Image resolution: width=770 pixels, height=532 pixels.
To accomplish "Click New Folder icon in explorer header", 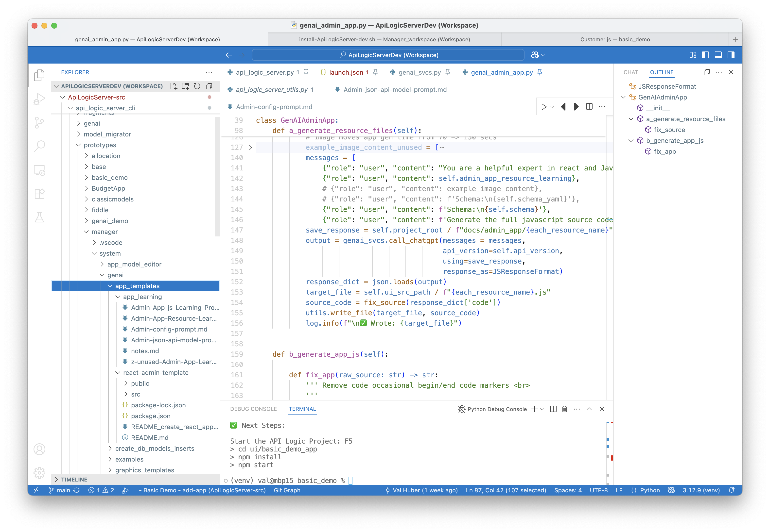I will pos(185,86).
